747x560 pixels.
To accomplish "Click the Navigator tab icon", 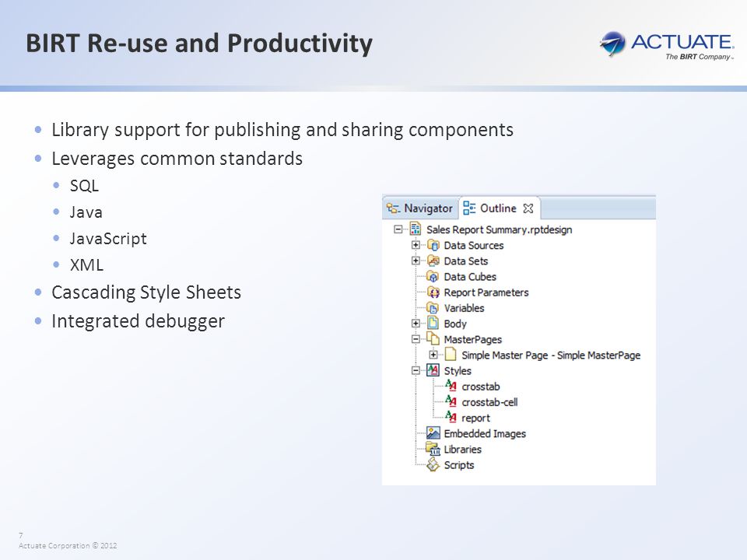I will [393, 208].
